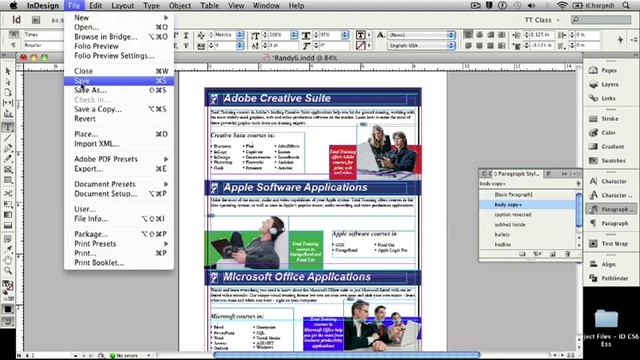The image size is (640, 360).
Task: Select the Rectangle Frame tool
Action: [8, 169]
